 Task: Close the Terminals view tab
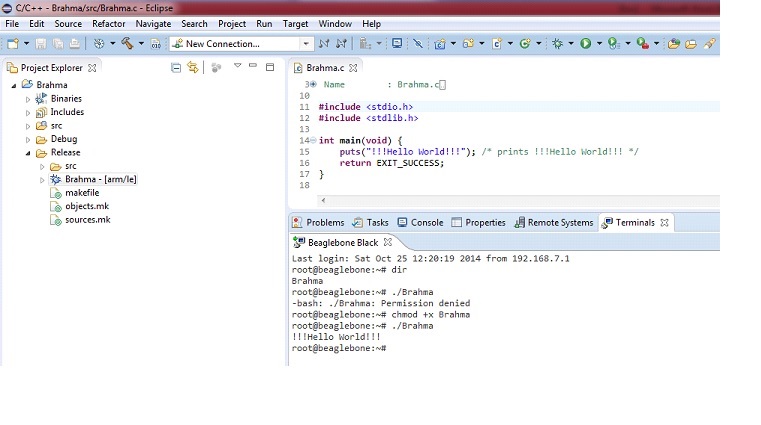(664, 222)
